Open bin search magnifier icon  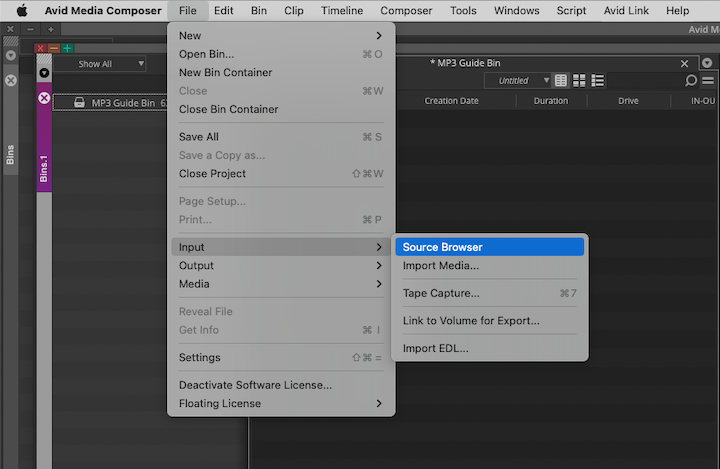click(690, 81)
